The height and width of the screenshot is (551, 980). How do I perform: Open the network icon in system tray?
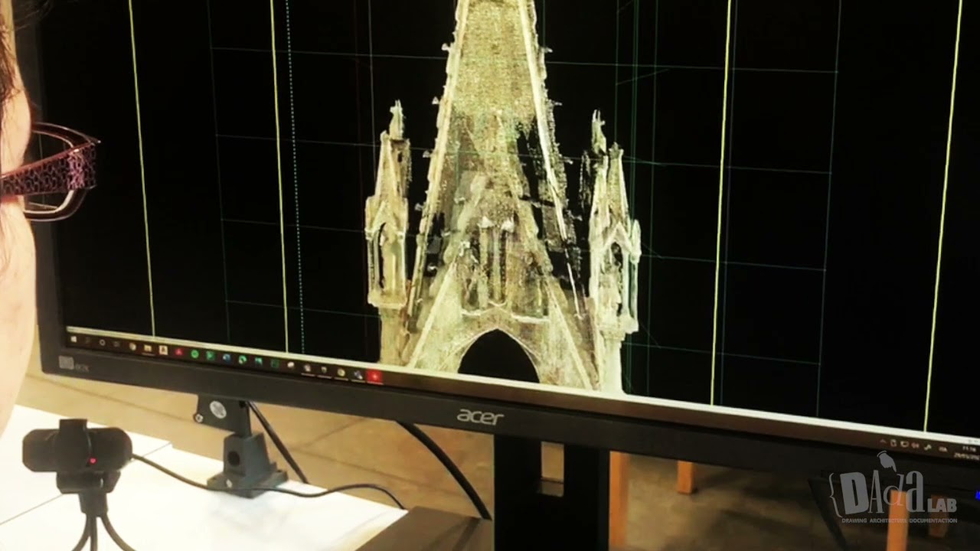(x=905, y=445)
